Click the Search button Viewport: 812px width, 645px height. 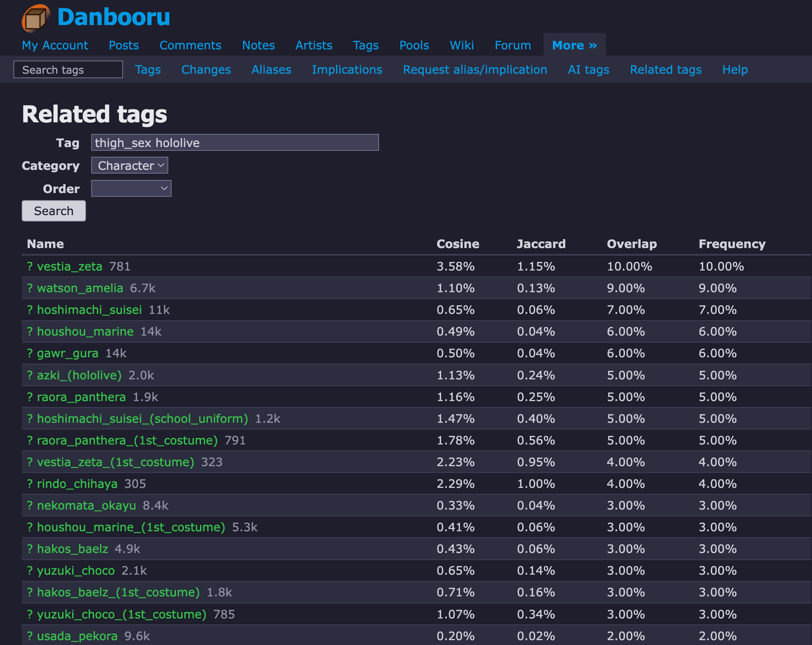pos(54,211)
